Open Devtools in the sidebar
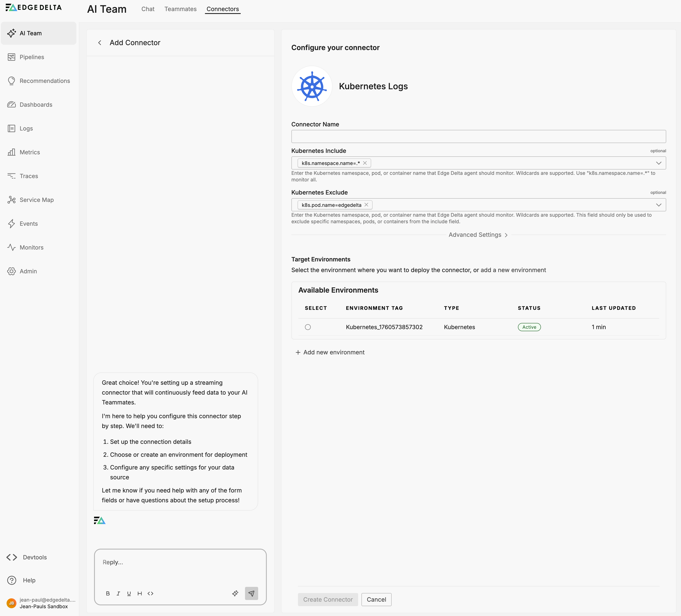This screenshot has width=681, height=616. [35, 557]
